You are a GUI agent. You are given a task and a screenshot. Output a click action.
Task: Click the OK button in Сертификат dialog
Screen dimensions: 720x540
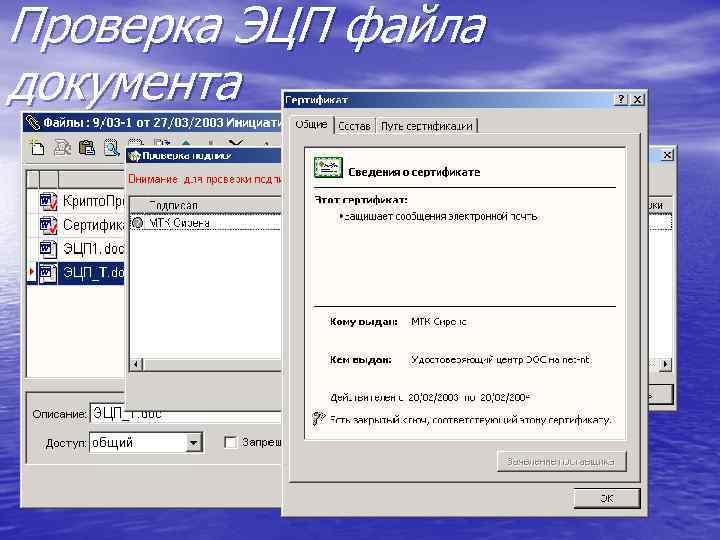pyautogui.click(x=607, y=498)
